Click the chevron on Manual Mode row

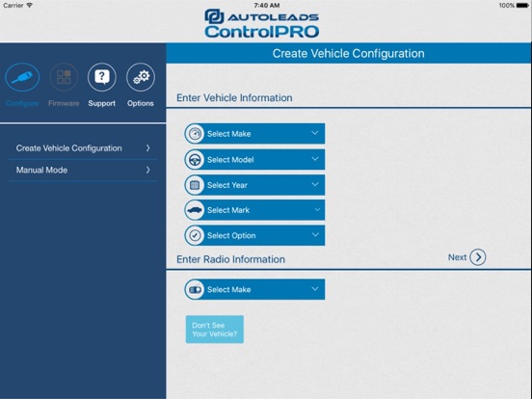(147, 170)
